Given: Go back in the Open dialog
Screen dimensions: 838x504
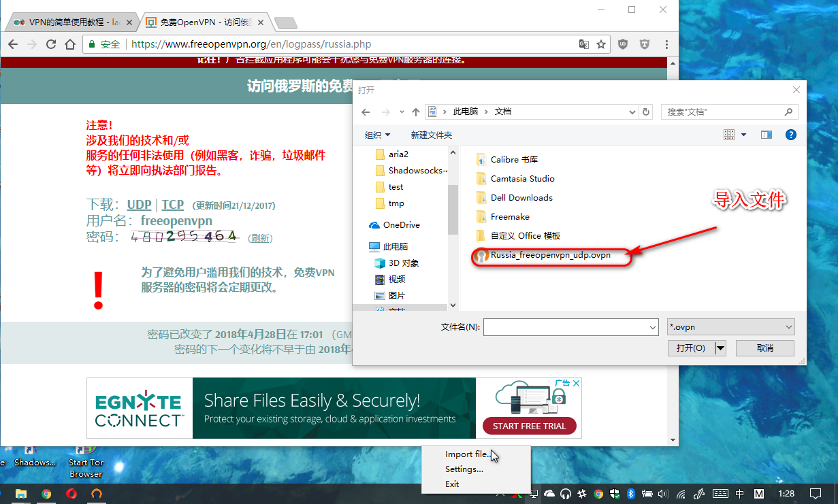Looking at the screenshot, I should [x=366, y=112].
